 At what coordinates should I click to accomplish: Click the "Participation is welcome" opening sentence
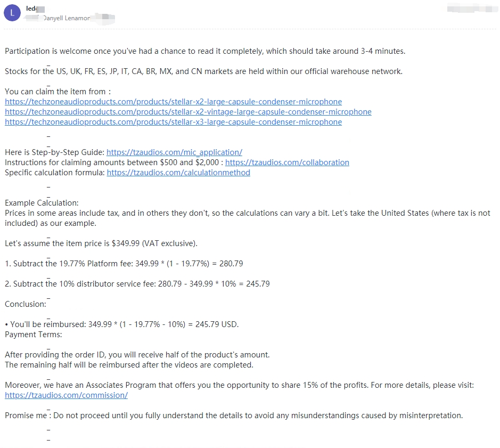coord(205,51)
